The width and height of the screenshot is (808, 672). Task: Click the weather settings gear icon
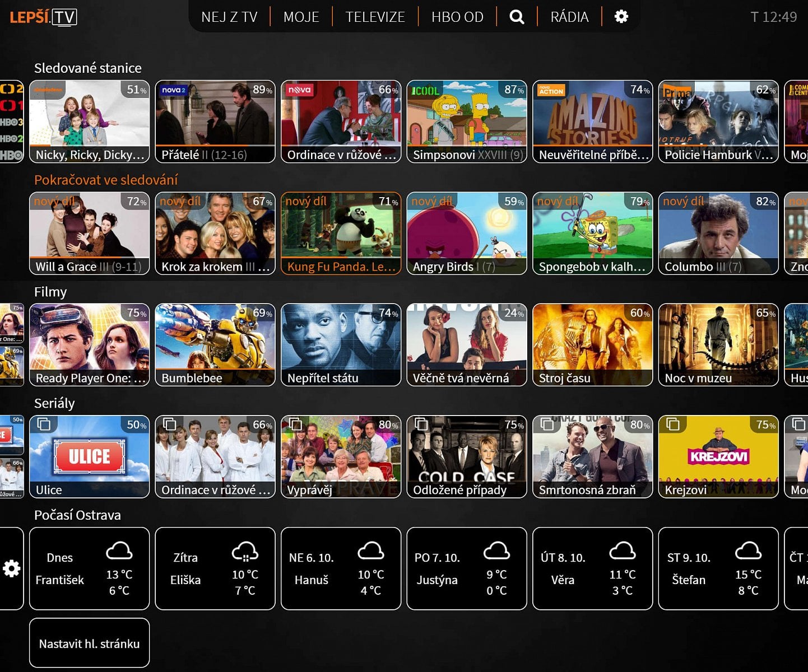12,569
